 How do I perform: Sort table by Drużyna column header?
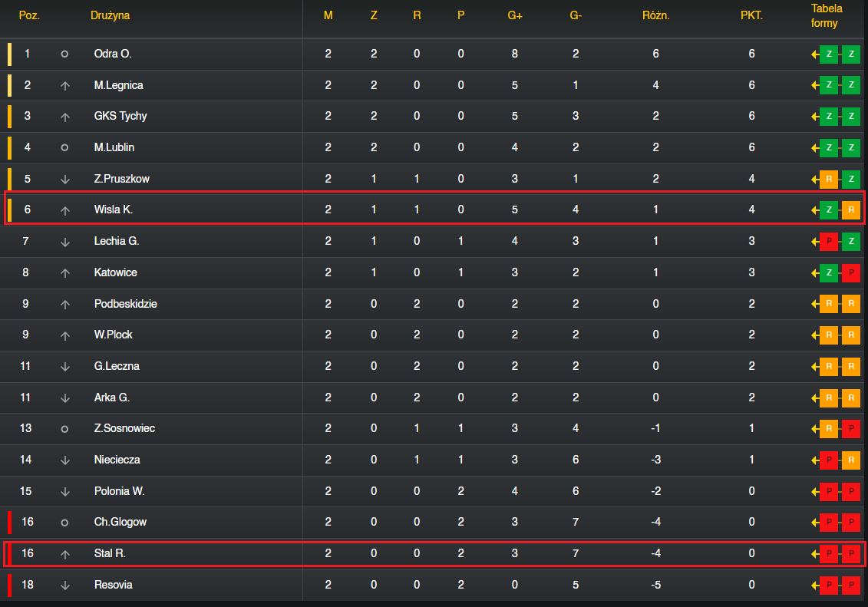coord(111,15)
